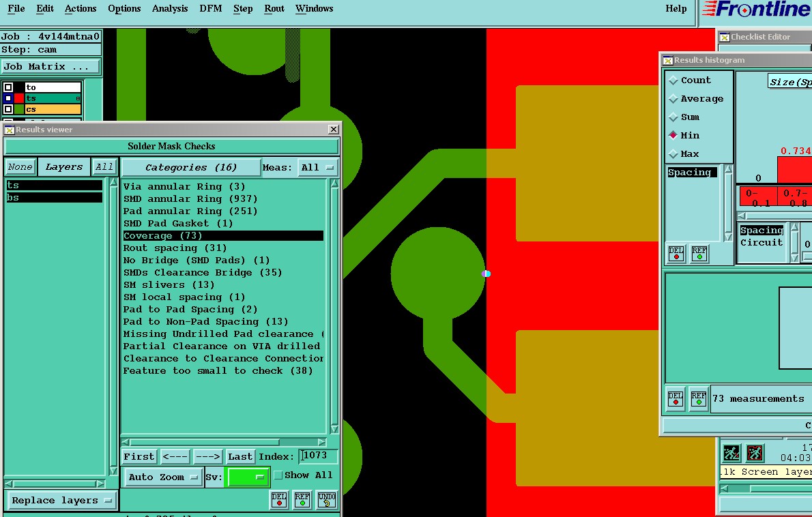Click the UNDO icon in Results viewer
This screenshot has width=812, height=517.
[x=327, y=499]
